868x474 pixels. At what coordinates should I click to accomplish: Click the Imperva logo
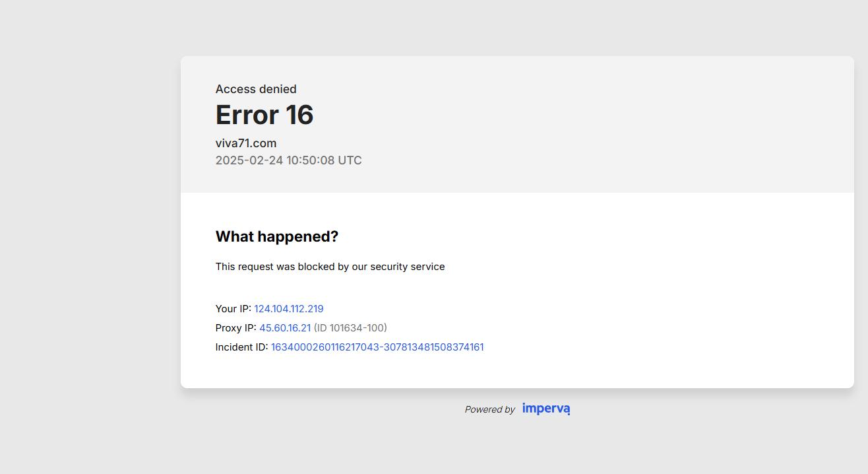[545, 409]
